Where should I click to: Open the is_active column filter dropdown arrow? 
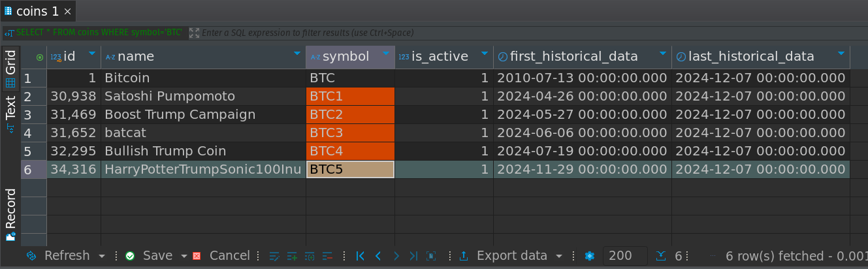pyautogui.click(x=485, y=54)
